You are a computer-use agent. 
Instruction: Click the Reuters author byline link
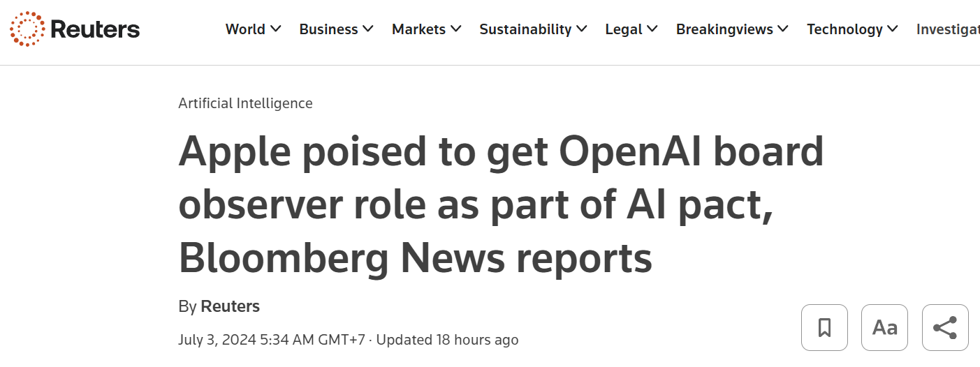point(230,306)
